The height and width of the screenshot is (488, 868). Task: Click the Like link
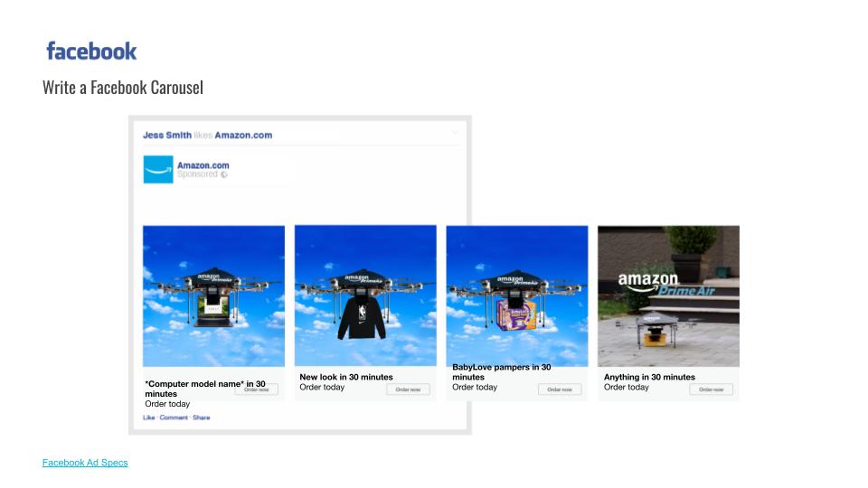[149, 418]
